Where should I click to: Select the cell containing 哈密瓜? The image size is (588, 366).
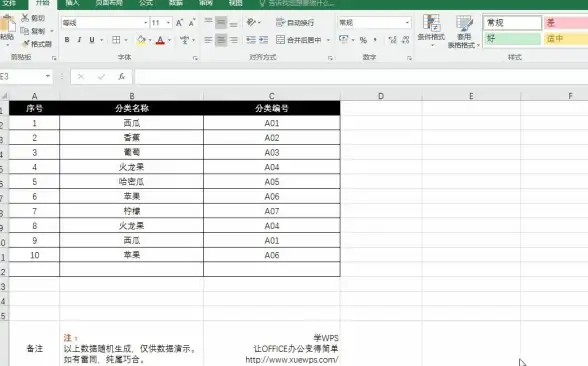tap(132, 182)
